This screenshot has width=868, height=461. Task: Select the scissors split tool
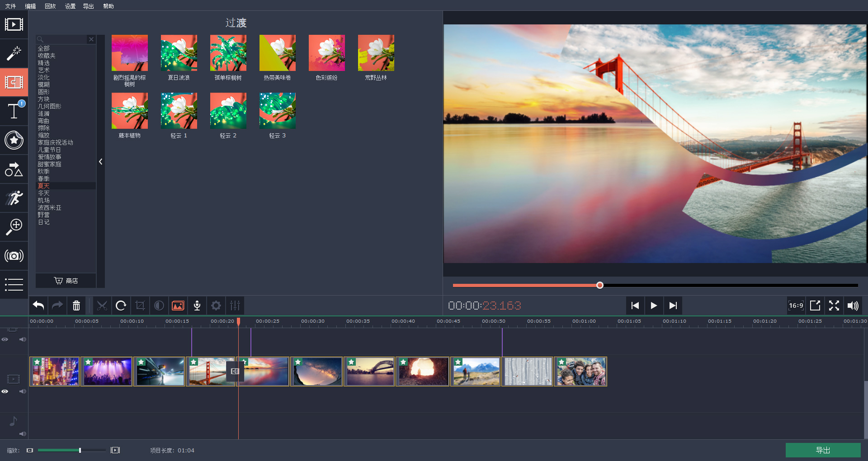point(102,306)
